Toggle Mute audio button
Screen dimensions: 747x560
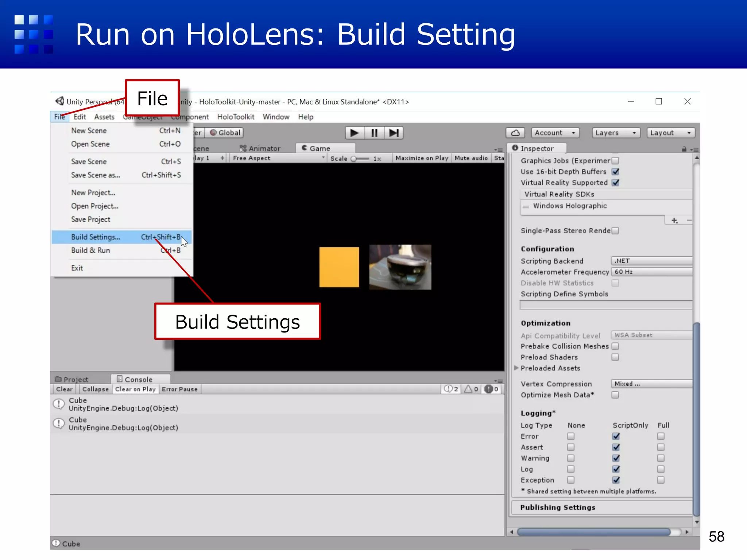(x=471, y=158)
